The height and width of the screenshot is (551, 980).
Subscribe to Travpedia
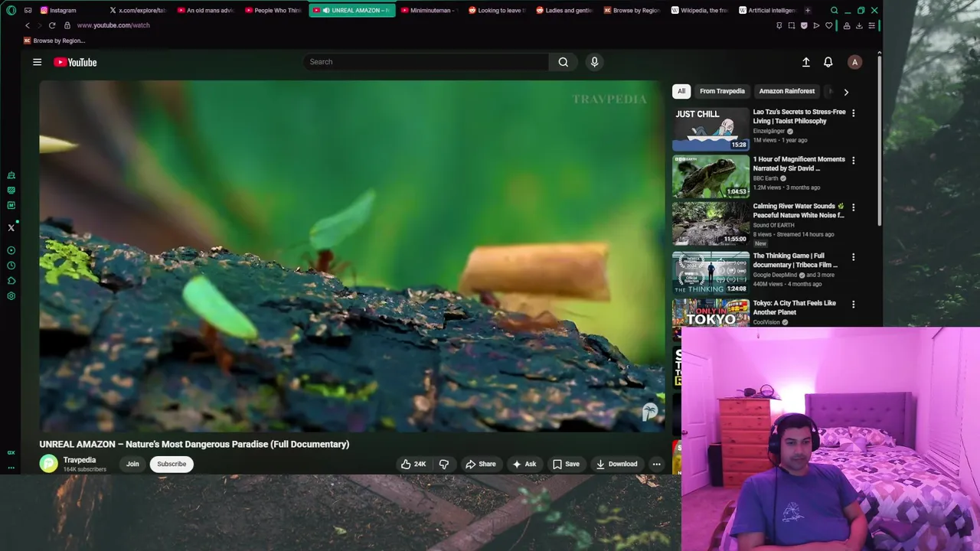[x=171, y=464]
